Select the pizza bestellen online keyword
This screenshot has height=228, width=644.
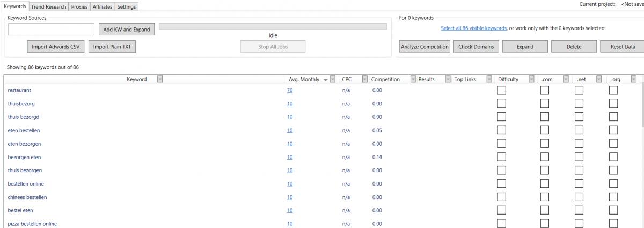[32, 224]
